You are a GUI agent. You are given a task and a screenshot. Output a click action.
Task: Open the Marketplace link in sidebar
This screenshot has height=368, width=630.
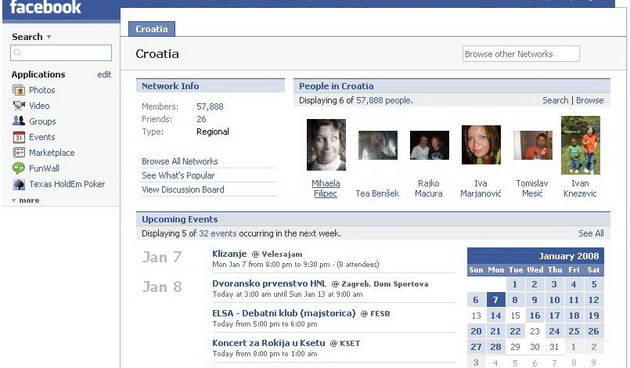click(x=51, y=153)
